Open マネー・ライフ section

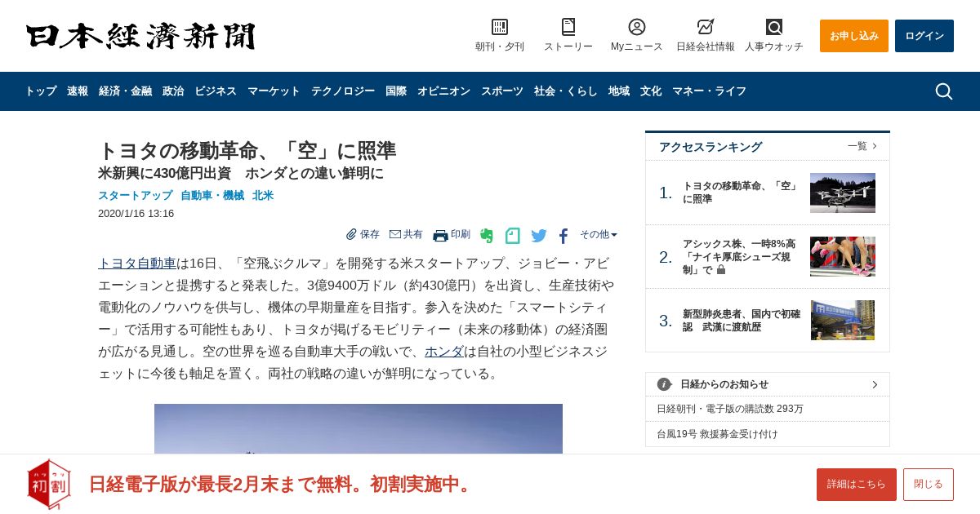click(x=709, y=91)
